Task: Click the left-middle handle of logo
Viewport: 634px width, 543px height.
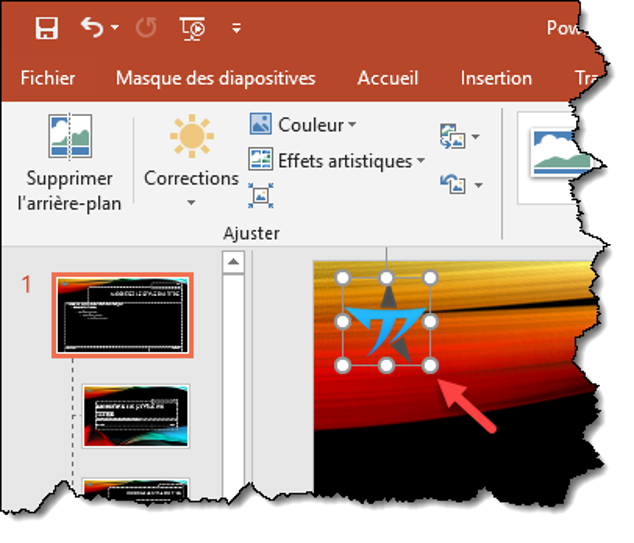Action: (x=343, y=322)
